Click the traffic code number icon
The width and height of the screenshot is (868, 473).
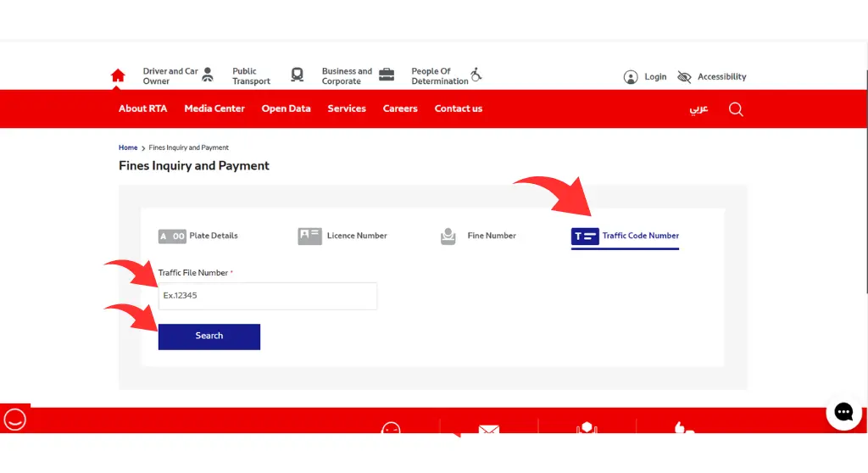585,236
